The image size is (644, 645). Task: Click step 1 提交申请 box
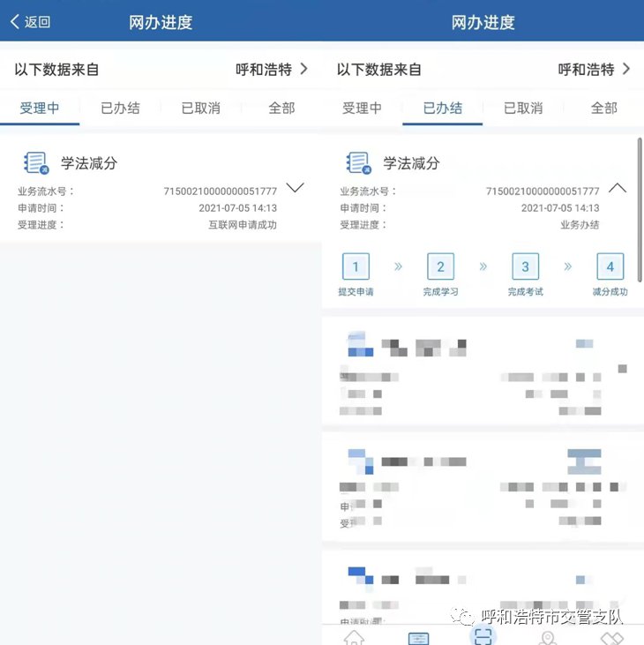coord(356,266)
